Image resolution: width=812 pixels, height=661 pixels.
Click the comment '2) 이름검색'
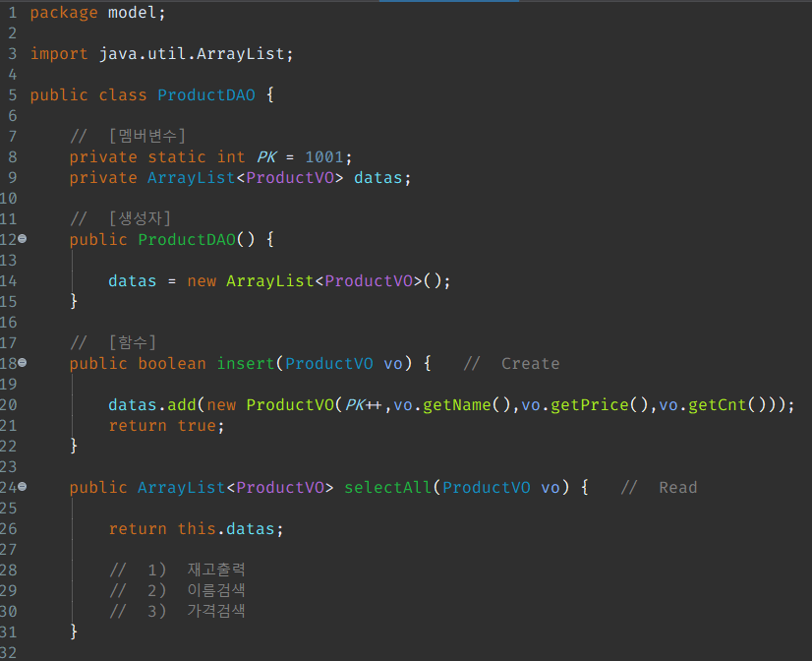(x=197, y=590)
